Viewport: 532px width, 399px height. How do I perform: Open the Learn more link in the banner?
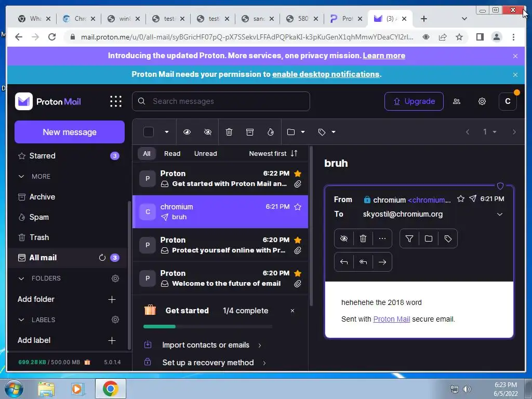click(384, 56)
